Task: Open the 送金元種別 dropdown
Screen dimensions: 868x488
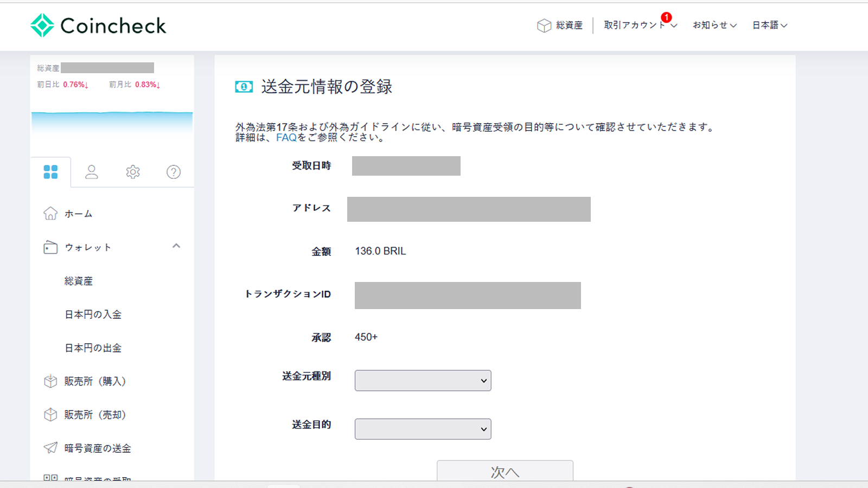Action: pyautogui.click(x=422, y=380)
